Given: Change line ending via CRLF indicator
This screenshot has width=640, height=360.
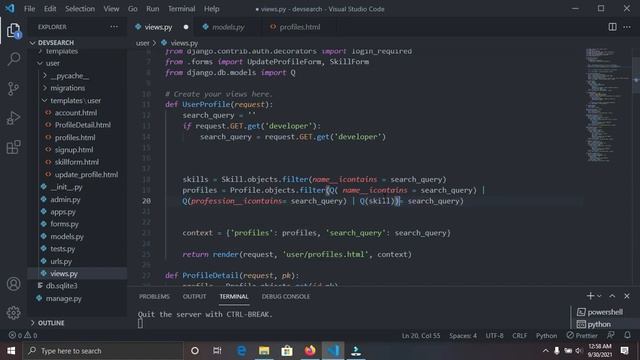Looking at the screenshot, I should tap(519, 335).
